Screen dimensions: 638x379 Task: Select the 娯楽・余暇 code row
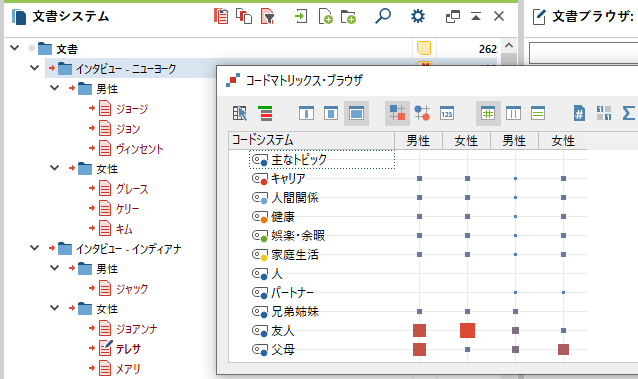click(x=298, y=236)
